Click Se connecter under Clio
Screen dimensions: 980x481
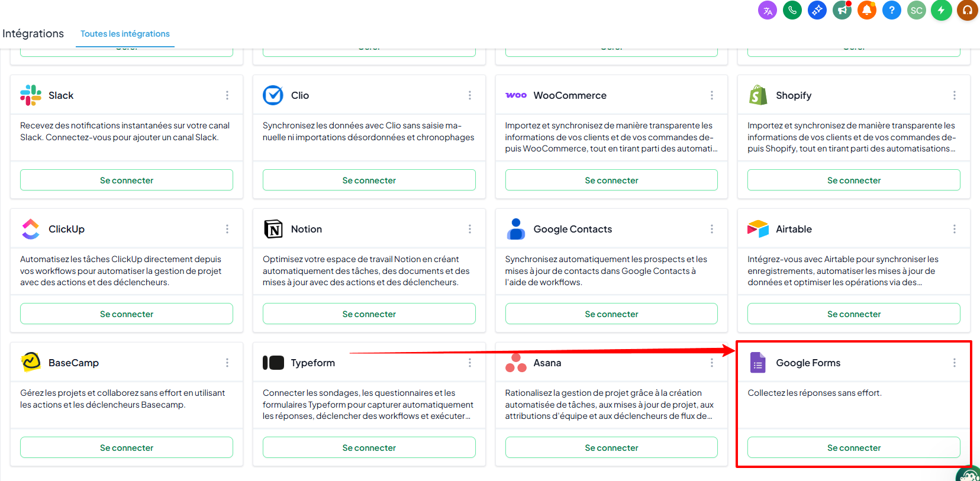coord(369,180)
